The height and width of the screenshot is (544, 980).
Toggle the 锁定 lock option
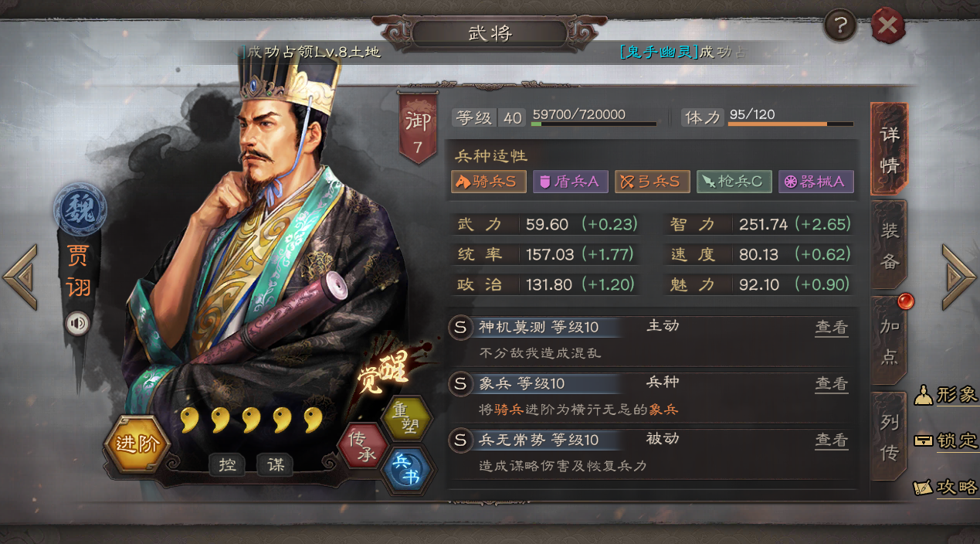tap(946, 440)
